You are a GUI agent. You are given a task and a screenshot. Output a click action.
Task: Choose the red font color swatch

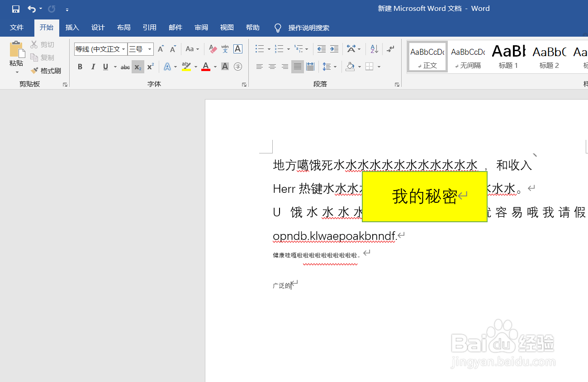pos(205,69)
